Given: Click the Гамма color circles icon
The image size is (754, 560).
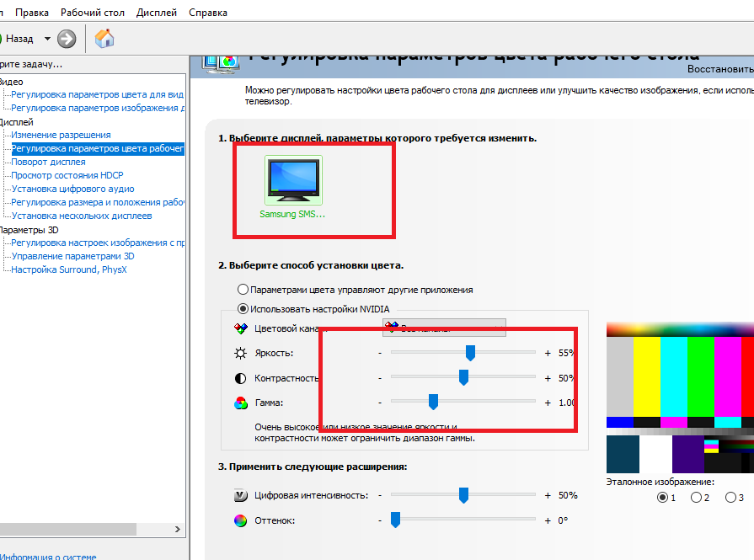Looking at the screenshot, I should click(x=241, y=403).
